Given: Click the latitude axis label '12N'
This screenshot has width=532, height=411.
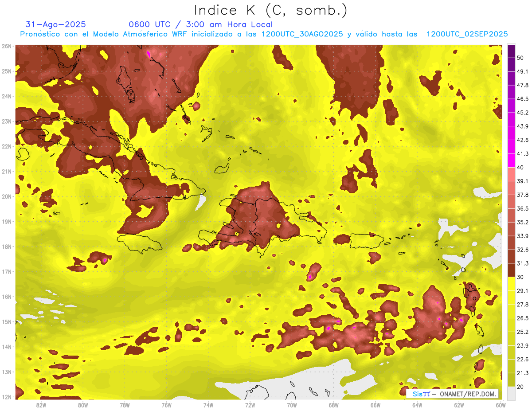Looking at the screenshot, I should tap(7, 397).
